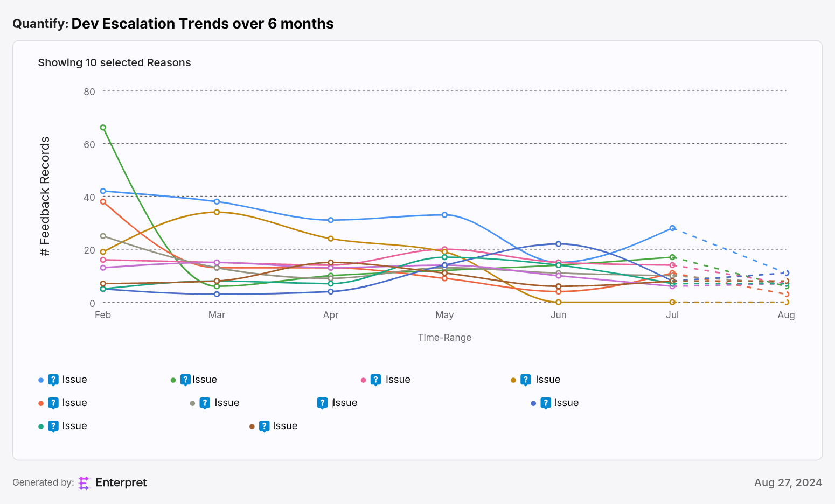835x504 pixels.
Task: Click the question icon next to the teal legend dot
Action: click(53, 426)
